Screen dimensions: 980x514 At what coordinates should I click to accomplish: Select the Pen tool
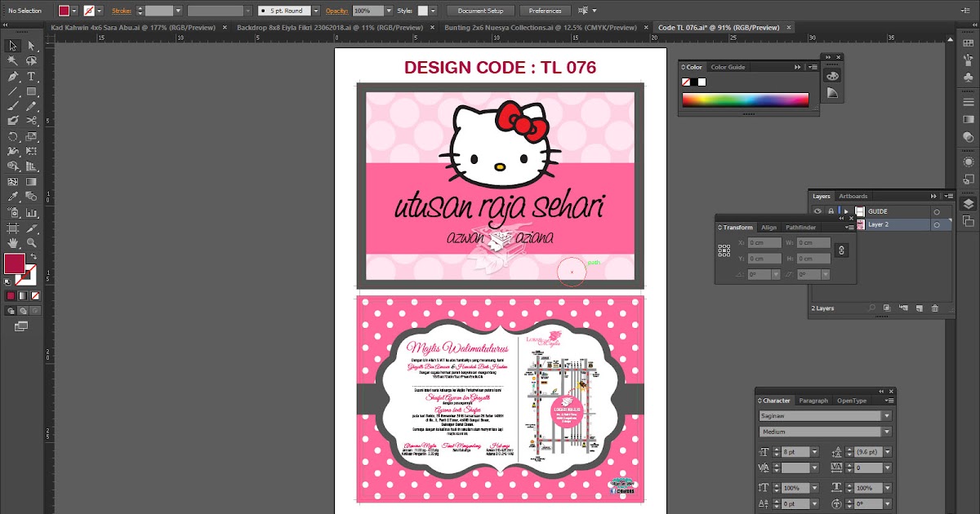[13, 76]
